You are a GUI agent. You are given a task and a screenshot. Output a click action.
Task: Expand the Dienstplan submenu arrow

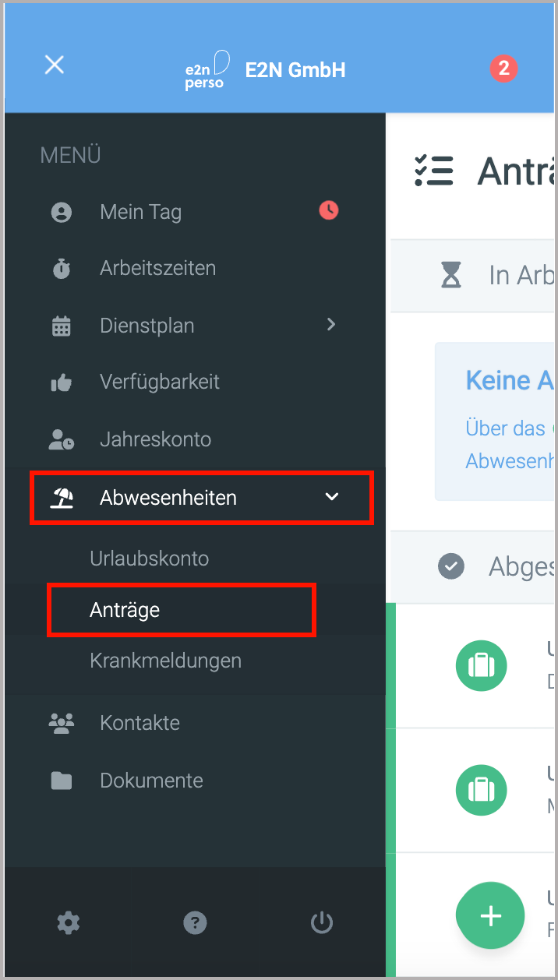pyautogui.click(x=330, y=325)
